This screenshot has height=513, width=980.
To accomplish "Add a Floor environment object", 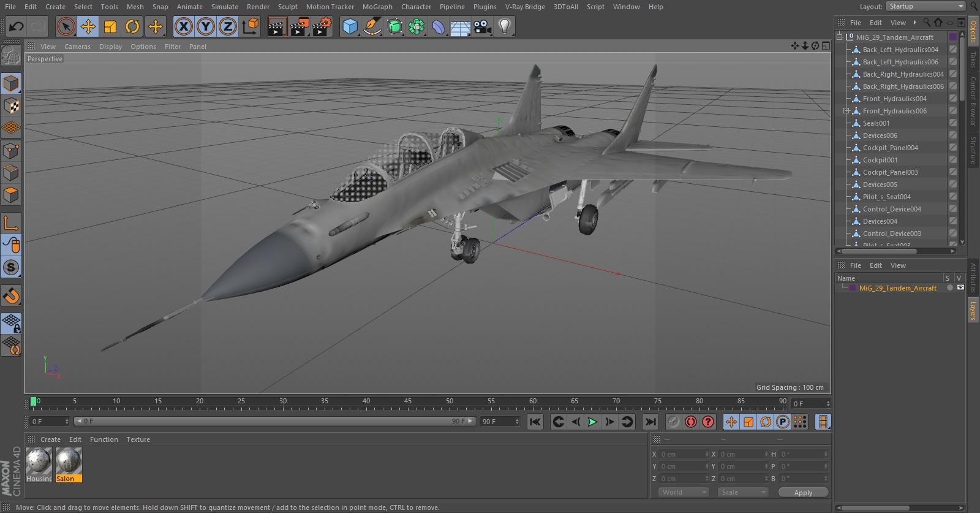I will click(x=460, y=26).
